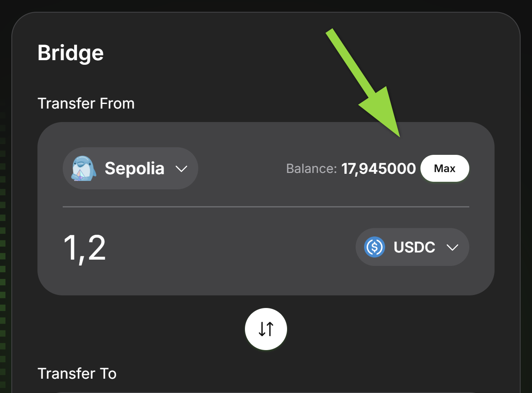Click the reverse bridge direction control

[x=266, y=329]
